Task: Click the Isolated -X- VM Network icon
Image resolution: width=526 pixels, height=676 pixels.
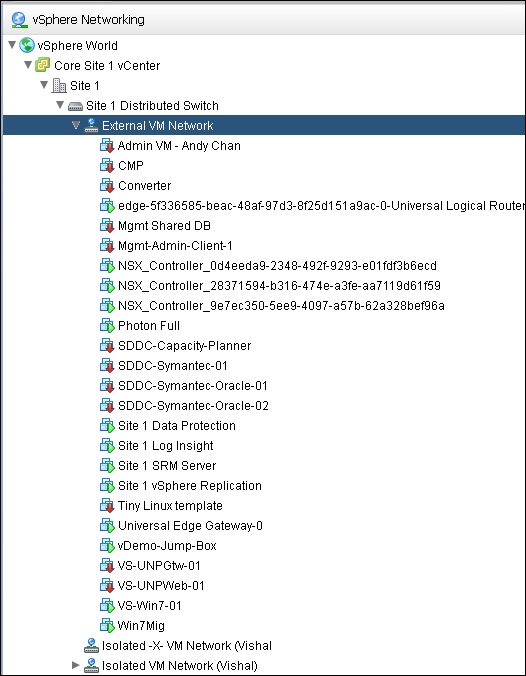Action: click(91, 645)
